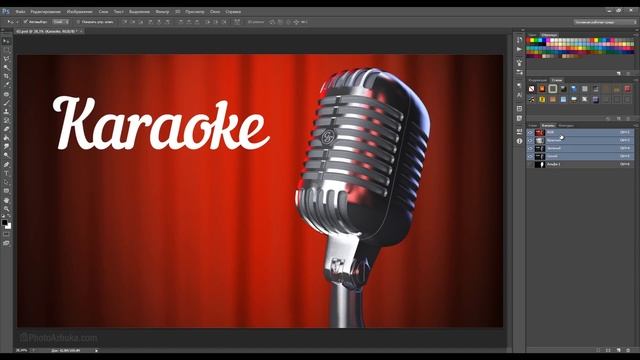This screenshot has width=640, height=360.
Task: Open the Swatches panel flyout menu
Action: tap(635, 35)
